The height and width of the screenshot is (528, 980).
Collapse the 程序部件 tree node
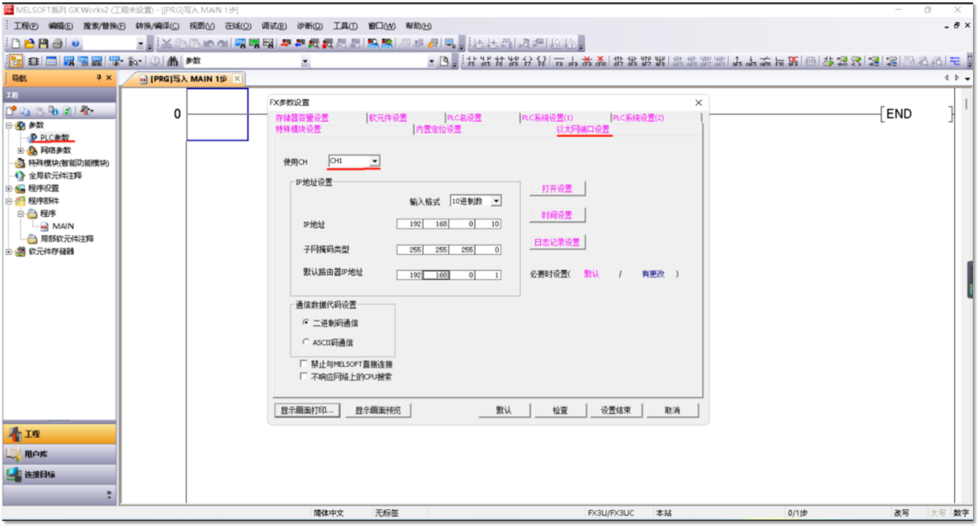tap(9, 201)
